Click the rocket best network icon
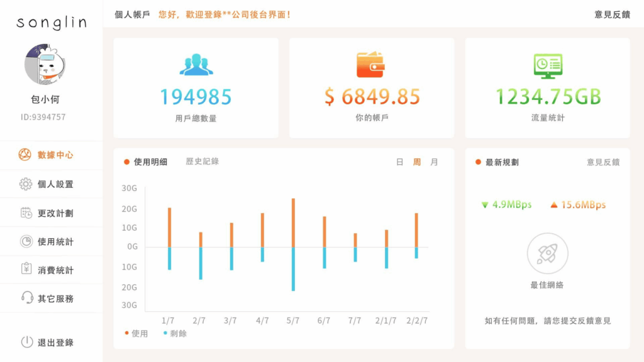This screenshot has height=362, width=644. point(548,253)
